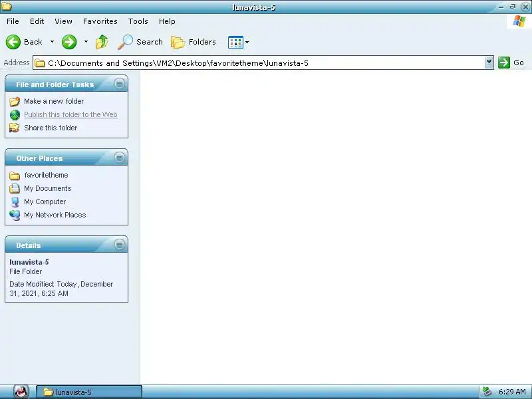Image resolution: width=532 pixels, height=399 pixels.
Task: Restore down the lunavista-5 window
Action: (513, 7)
